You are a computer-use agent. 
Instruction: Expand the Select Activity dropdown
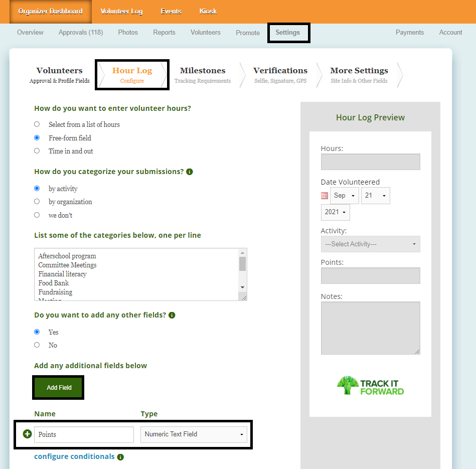(x=370, y=244)
